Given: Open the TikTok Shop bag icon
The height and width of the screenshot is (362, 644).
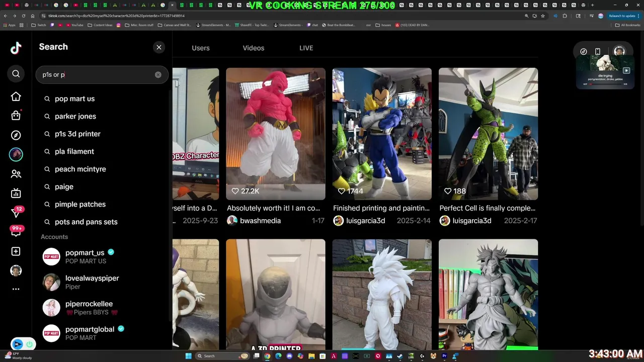Looking at the screenshot, I should click(x=16, y=115).
